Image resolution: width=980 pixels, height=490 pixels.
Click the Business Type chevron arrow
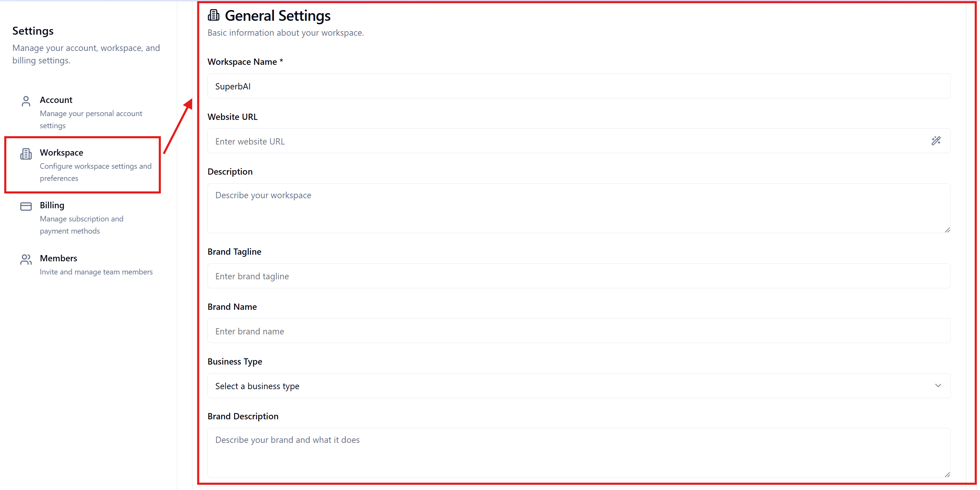[x=938, y=386]
